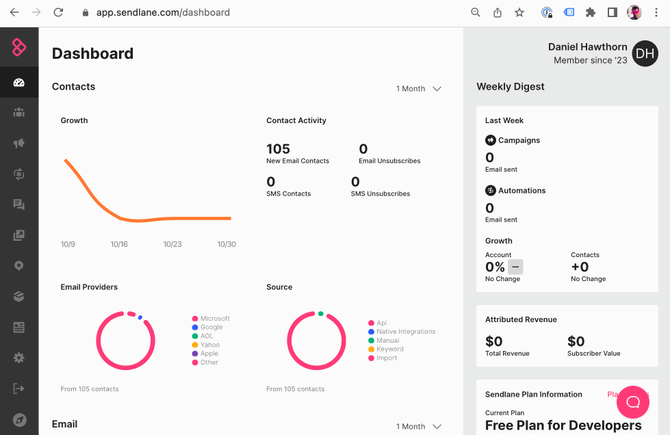Click the share page icon in address bar
The image size is (670, 435).
(x=497, y=12)
